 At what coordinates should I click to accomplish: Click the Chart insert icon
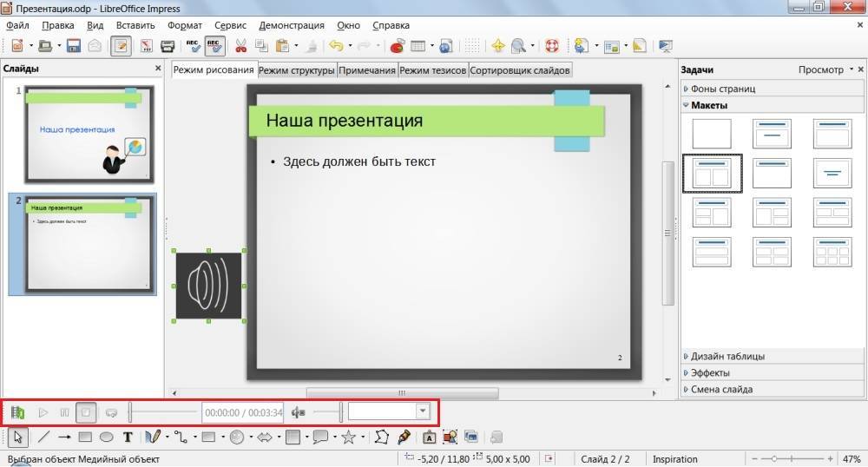click(x=397, y=46)
